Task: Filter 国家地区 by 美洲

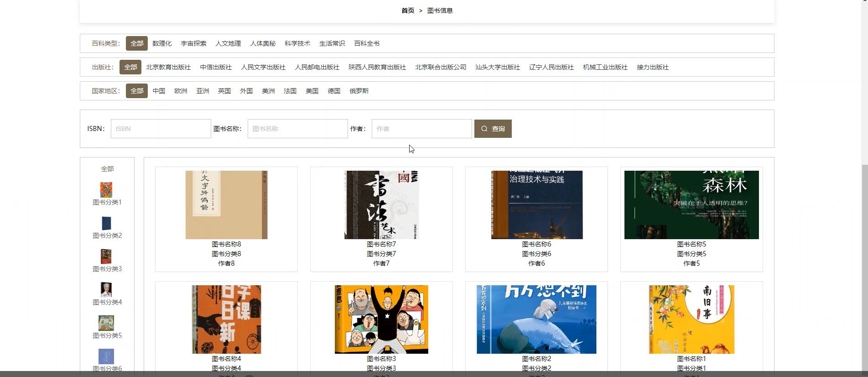Action: tap(268, 91)
